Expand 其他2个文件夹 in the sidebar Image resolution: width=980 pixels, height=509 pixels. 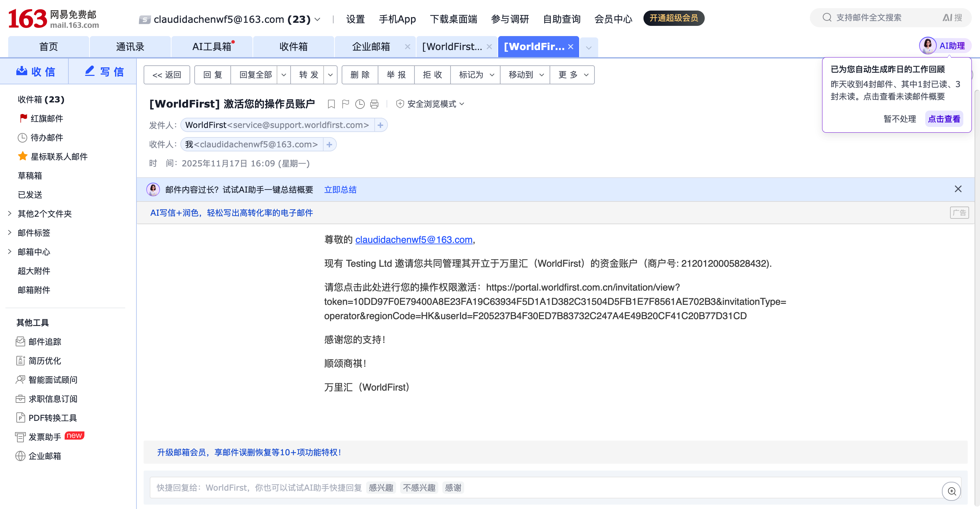(10, 213)
